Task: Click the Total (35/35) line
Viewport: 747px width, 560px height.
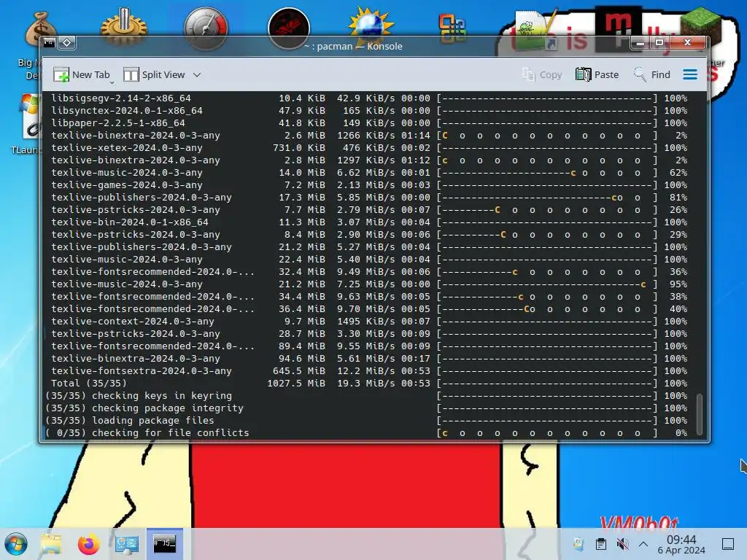Action: 369,383
